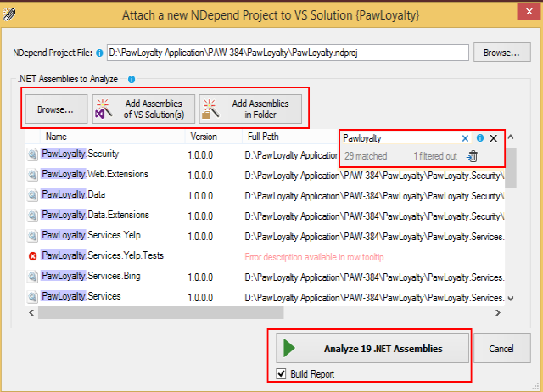Select the PawLoyalty.Services.Yelp assembly name
The image size is (543, 392).
pos(91,235)
